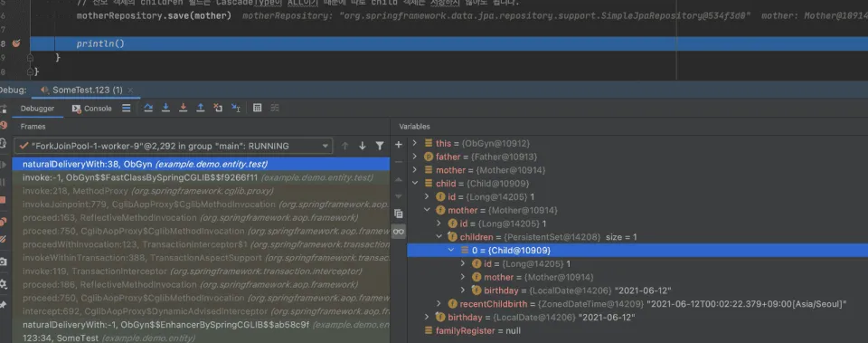The height and width of the screenshot is (343, 868).
Task: Select frame naturalDeliveryWith:-1, ObGyn$$EnhancerBySpringCGLIB
Action: [x=201, y=325]
